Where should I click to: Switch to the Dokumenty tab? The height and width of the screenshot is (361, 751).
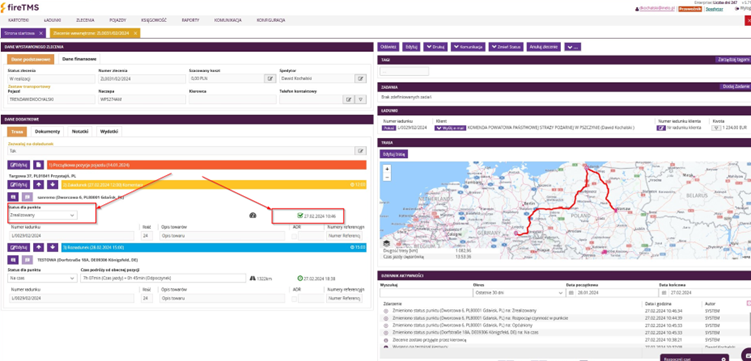tap(47, 131)
